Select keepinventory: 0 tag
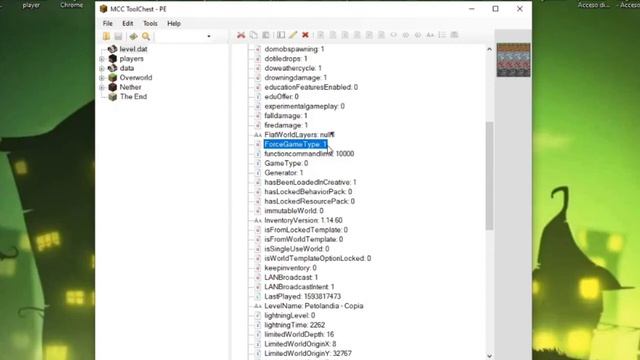This screenshot has height=360, width=640. pyautogui.click(x=290, y=268)
